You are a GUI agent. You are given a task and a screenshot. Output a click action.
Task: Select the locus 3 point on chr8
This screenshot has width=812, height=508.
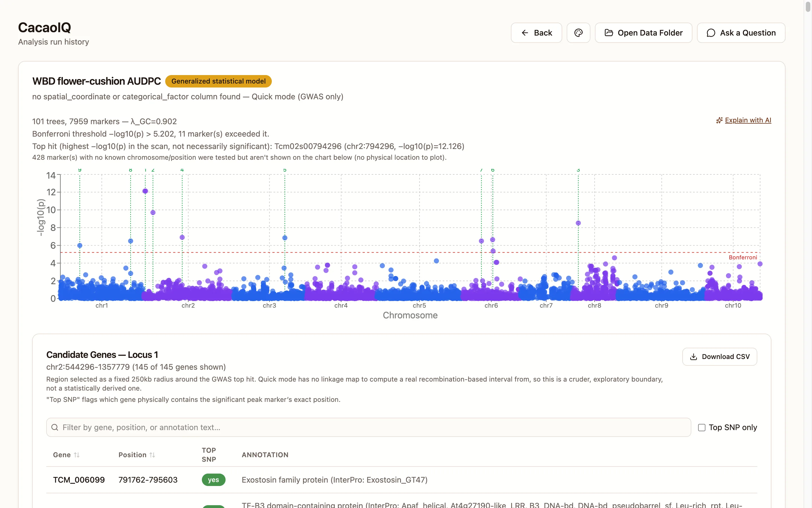[x=578, y=223]
